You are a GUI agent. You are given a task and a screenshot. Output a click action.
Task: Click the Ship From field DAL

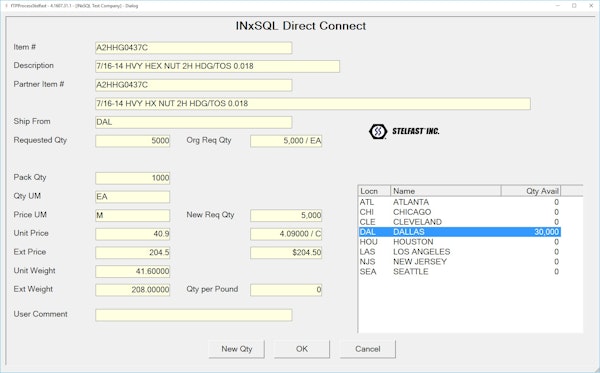tap(194, 122)
